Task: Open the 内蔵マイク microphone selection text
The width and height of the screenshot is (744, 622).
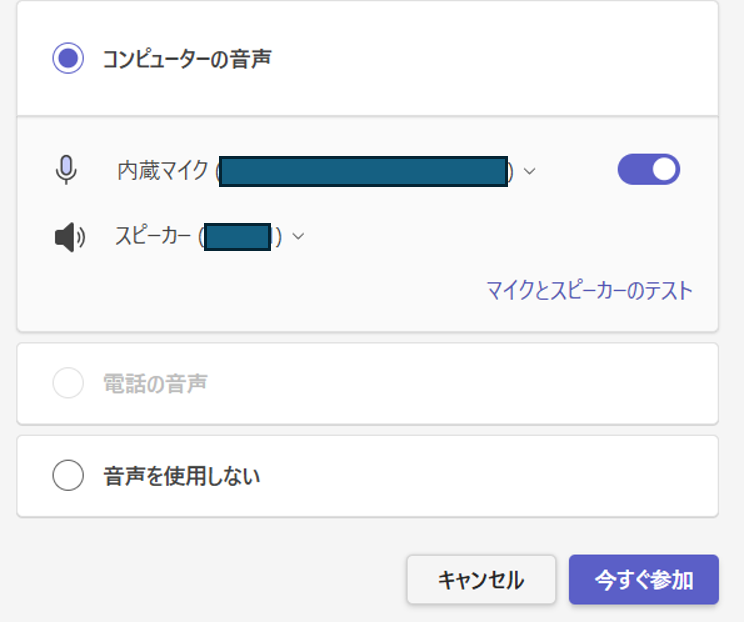Action: pyautogui.click(x=315, y=171)
